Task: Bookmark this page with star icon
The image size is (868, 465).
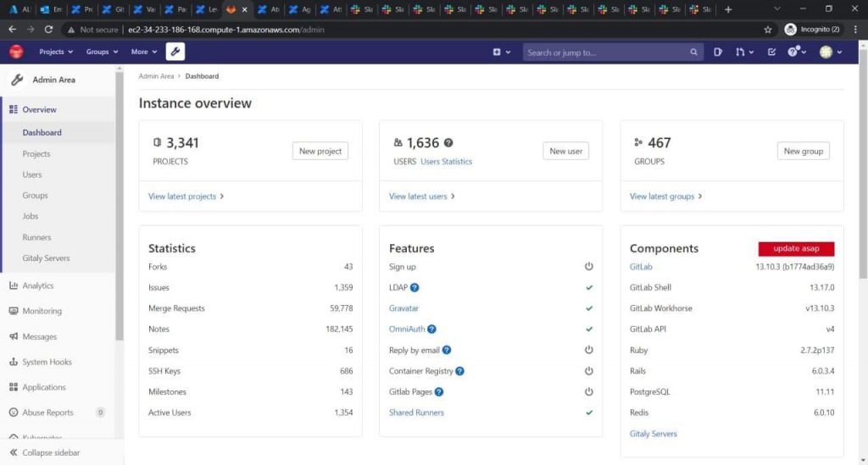Action: 768,30
